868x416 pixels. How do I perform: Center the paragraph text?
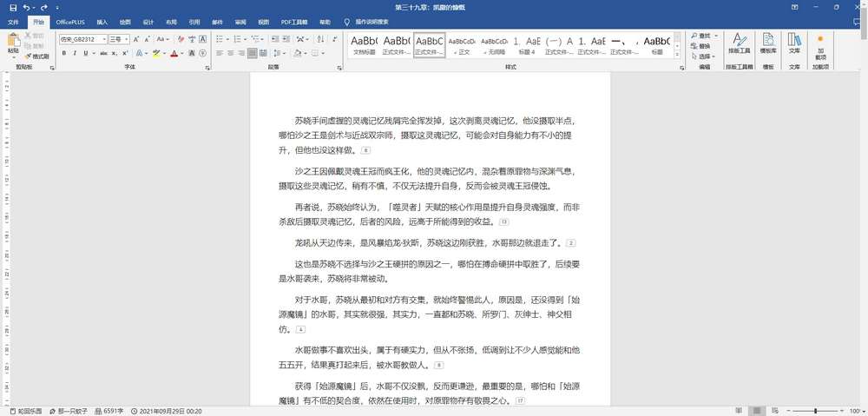point(230,53)
